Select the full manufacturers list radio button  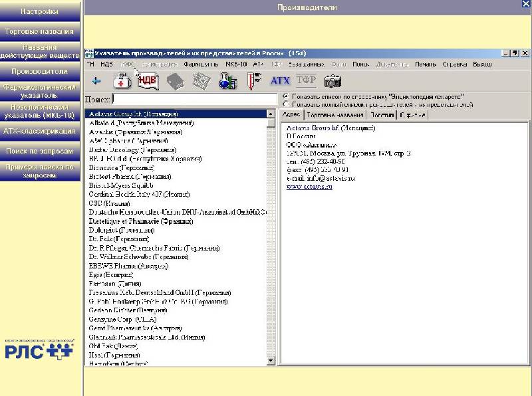coord(286,104)
